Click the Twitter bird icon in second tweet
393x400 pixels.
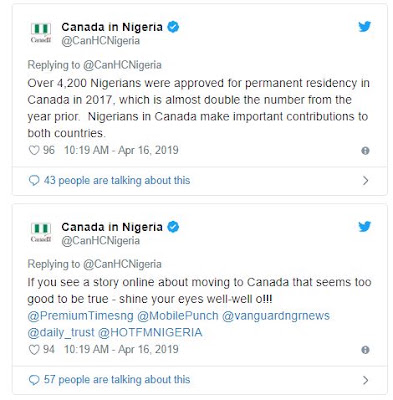[365, 227]
